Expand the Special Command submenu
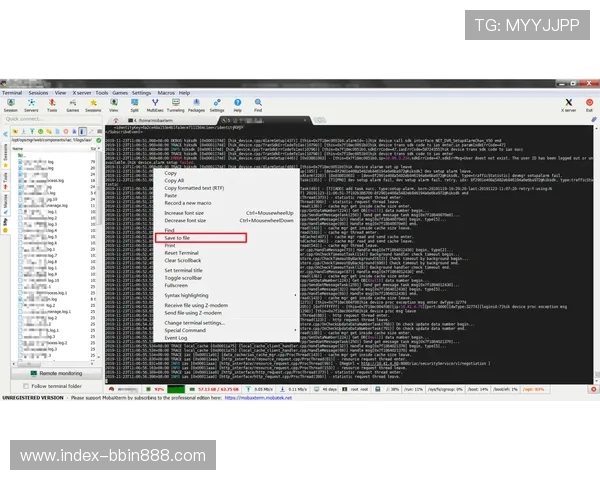 point(184,330)
